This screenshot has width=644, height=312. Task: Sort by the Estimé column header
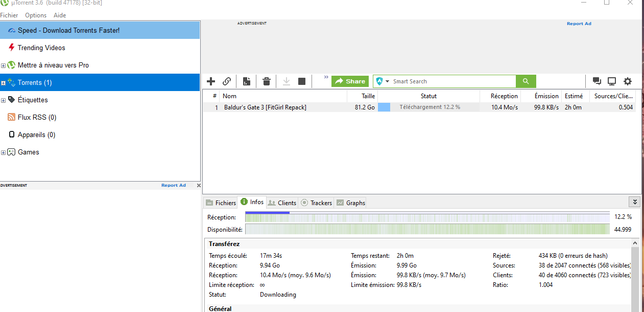point(575,96)
